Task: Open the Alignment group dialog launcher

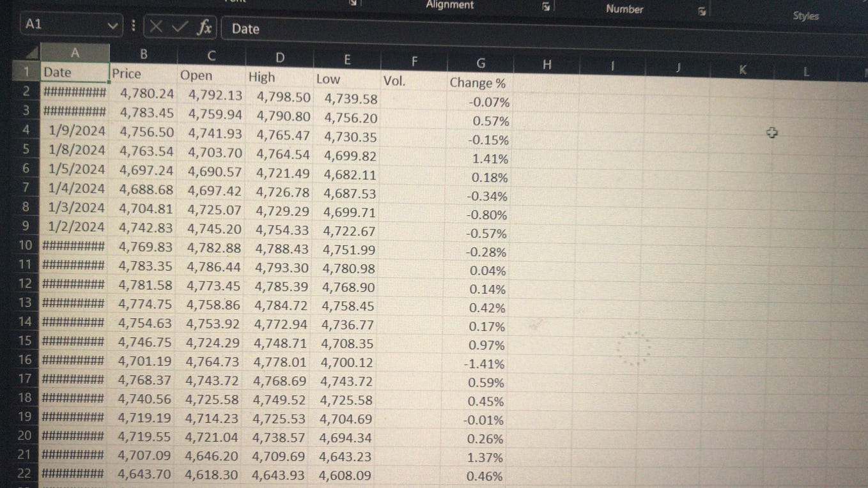Action: [x=545, y=6]
